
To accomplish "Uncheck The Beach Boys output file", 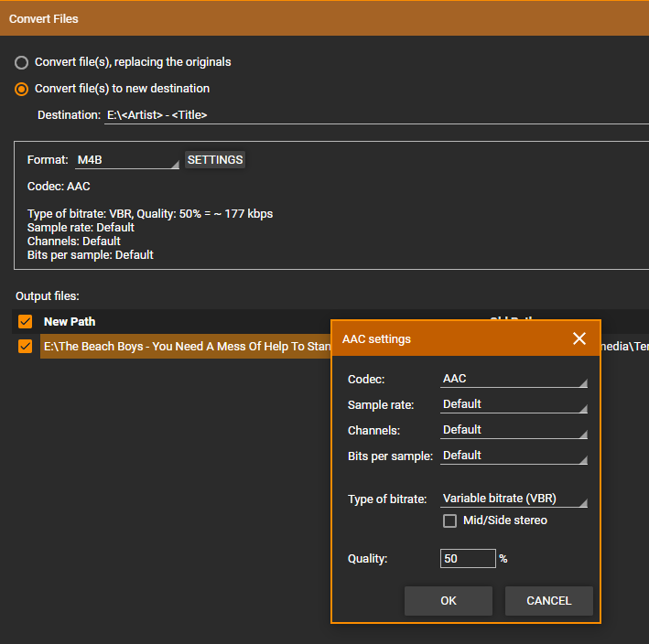I will 26,347.
